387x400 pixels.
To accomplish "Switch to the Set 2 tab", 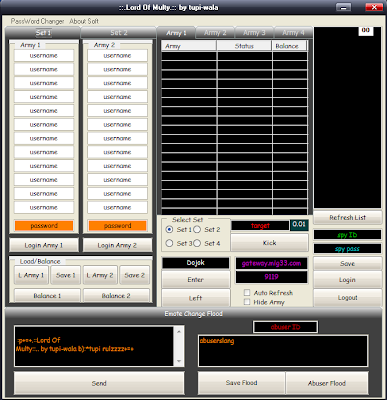I will click(119, 33).
